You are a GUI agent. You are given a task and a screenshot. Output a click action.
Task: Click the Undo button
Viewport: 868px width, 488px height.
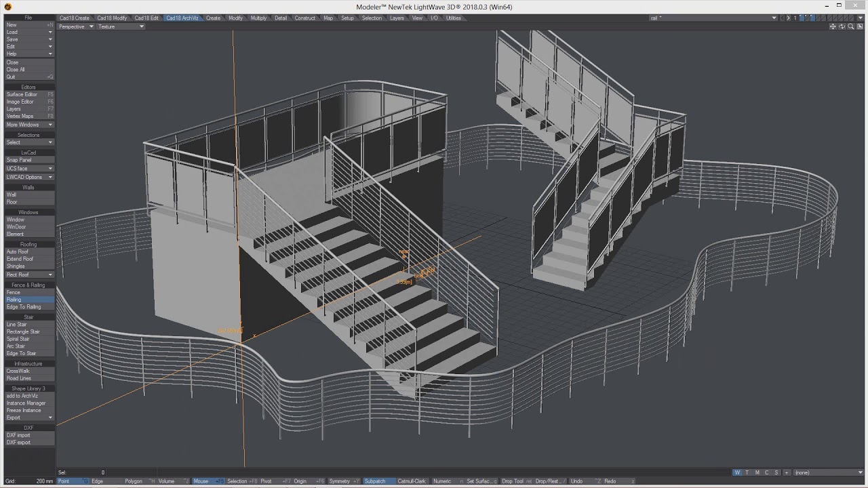586,481
